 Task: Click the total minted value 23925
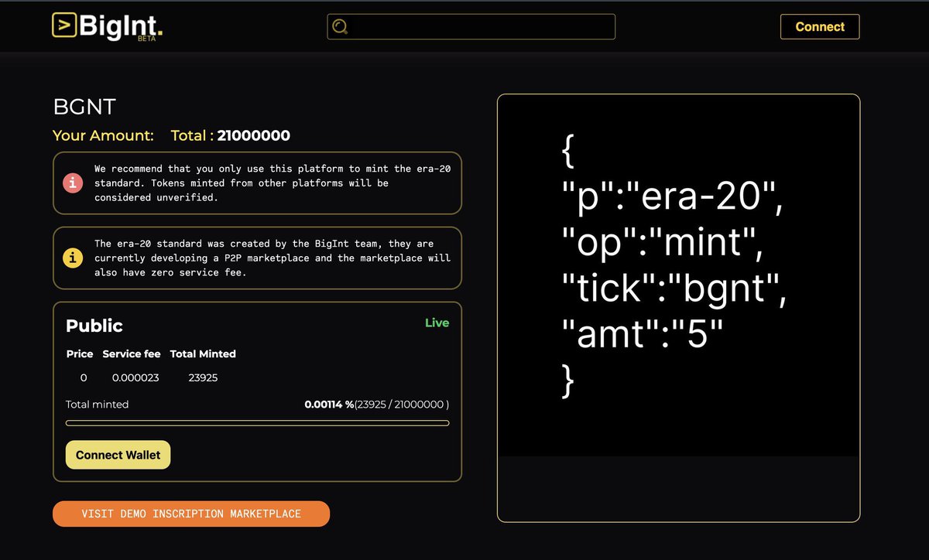[x=203, y=377]
